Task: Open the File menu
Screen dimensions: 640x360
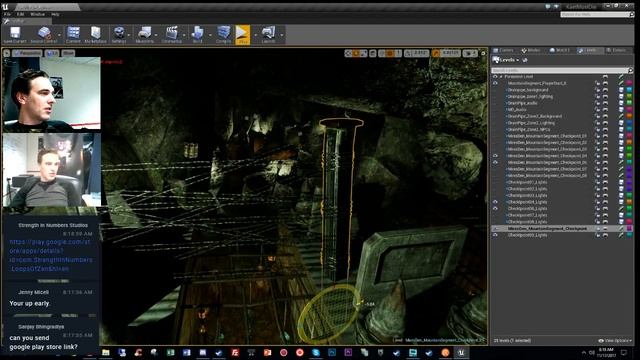Action: [7, 14]
